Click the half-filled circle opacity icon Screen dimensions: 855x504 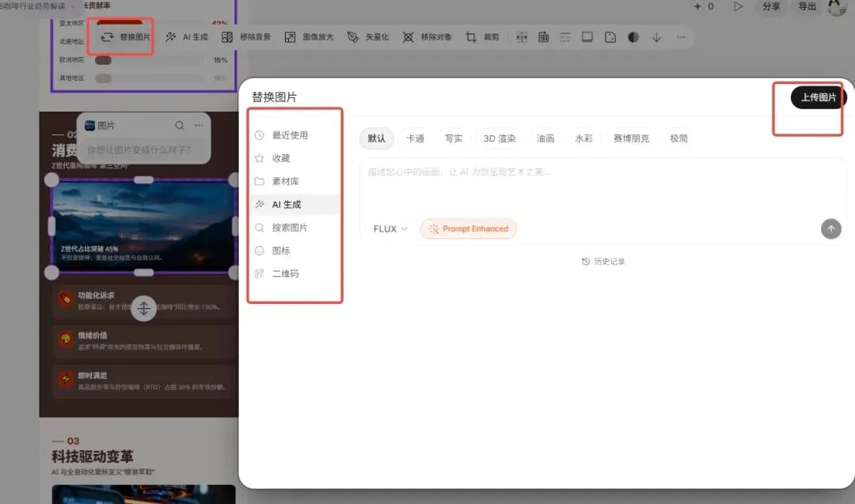click(x=633, y=37)
